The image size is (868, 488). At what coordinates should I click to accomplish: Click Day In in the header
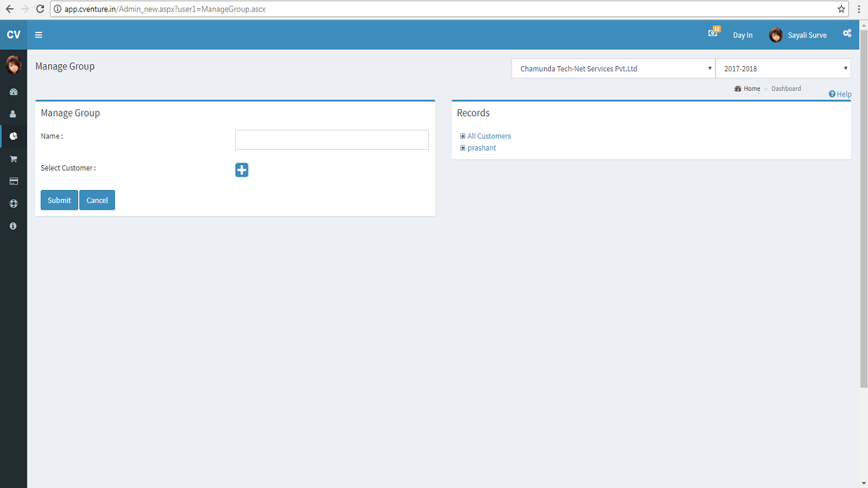pyautogui.click(x=742, y=36)
